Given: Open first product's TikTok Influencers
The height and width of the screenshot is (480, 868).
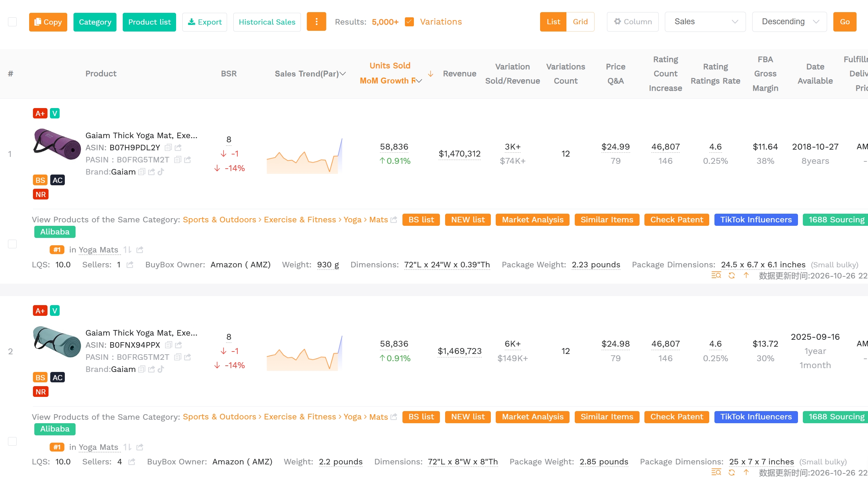Looking at the screenshot, I should click(756, 220).
